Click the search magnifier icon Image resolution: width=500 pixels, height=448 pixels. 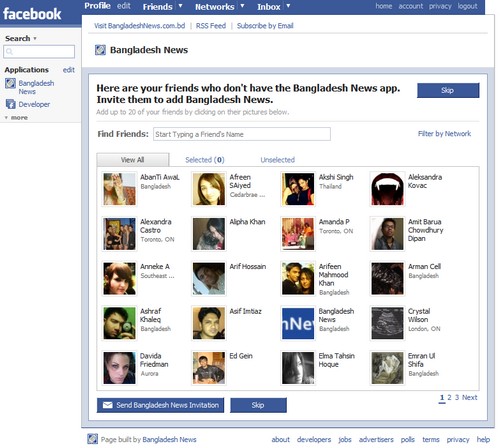[9, 51]
